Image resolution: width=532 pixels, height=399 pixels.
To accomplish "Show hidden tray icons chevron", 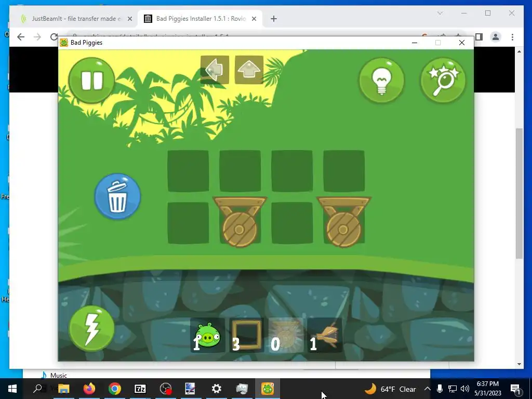I will point(428,389).
